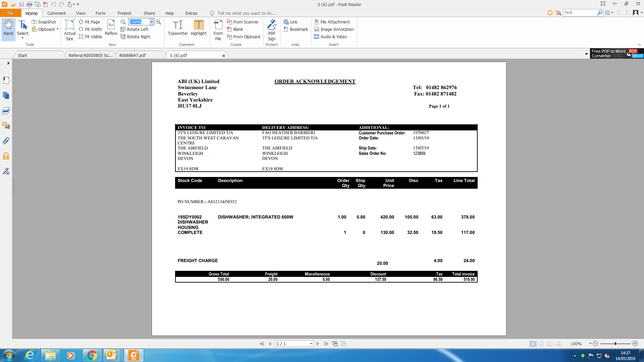This screenshot has width=644, height=362.
Task: Click the Rotate Left icon
Action: (123, 29)
